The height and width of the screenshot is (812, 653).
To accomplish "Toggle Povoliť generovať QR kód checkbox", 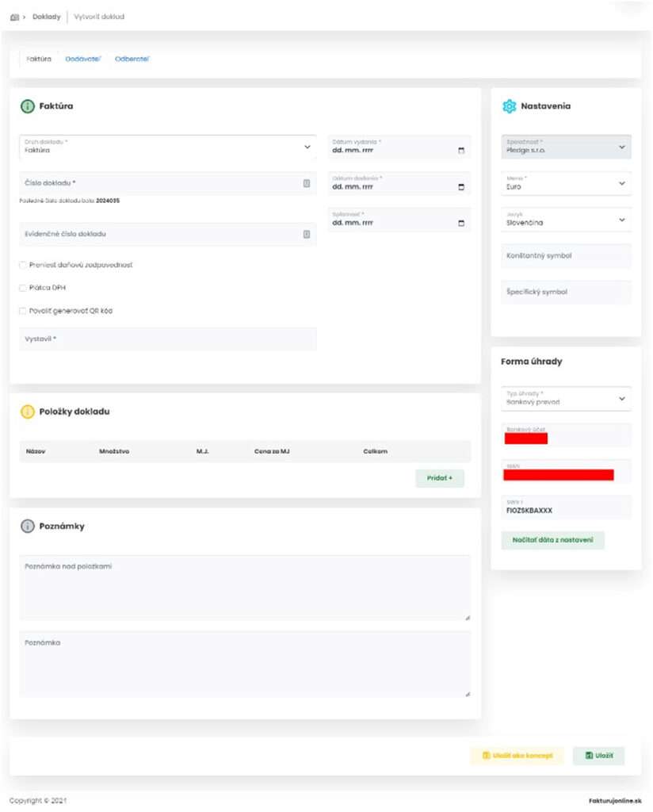I will pyautogui.click(x=23, y=311).
